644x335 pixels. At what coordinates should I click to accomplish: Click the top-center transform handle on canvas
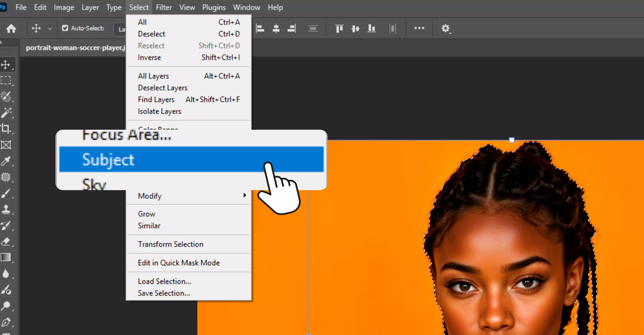click(511, 140)
